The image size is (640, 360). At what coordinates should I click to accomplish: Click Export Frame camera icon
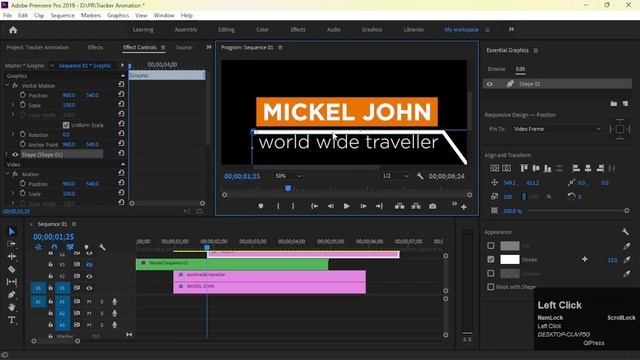[x=433, y=206]
